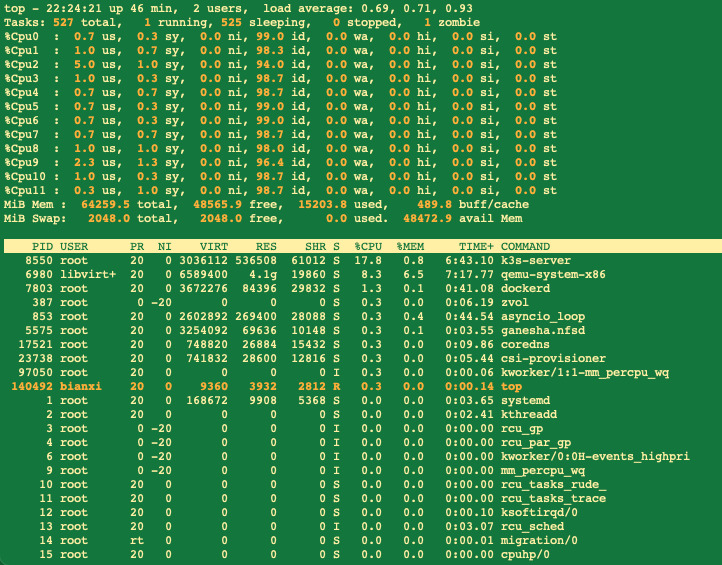Viewport: 722px width, 565px height.
Task: Select the 48565.9 free memory value
Action: coord(217,204)
